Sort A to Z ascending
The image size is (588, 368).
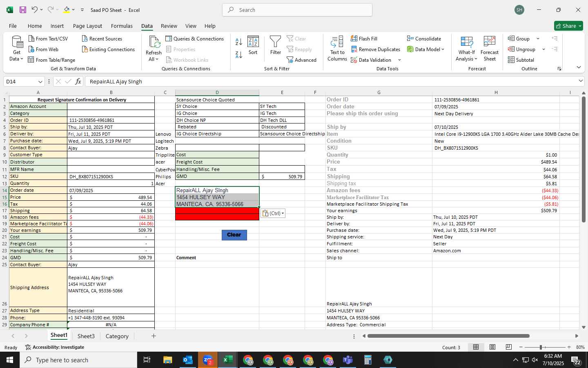(239, 42)
